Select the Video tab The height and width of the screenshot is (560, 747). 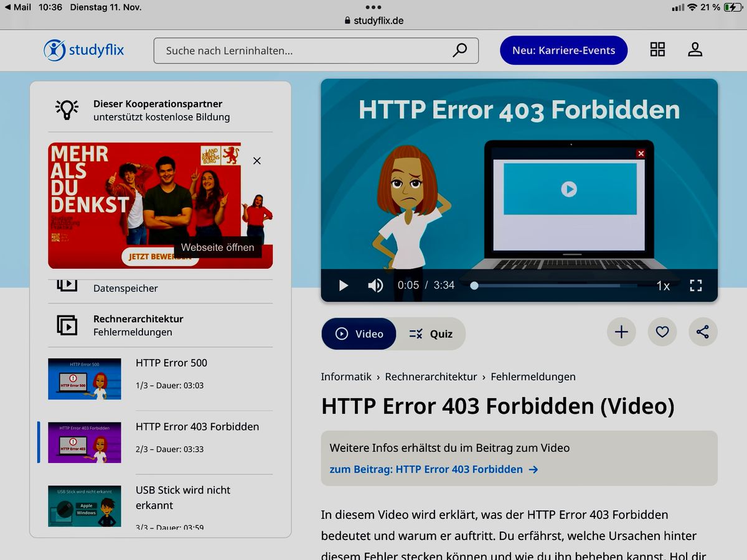click(359, 334)
